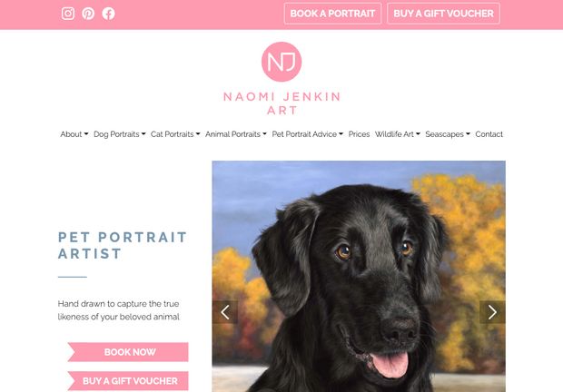Click the black dog portrait image
563x392 pixels.
359,276
